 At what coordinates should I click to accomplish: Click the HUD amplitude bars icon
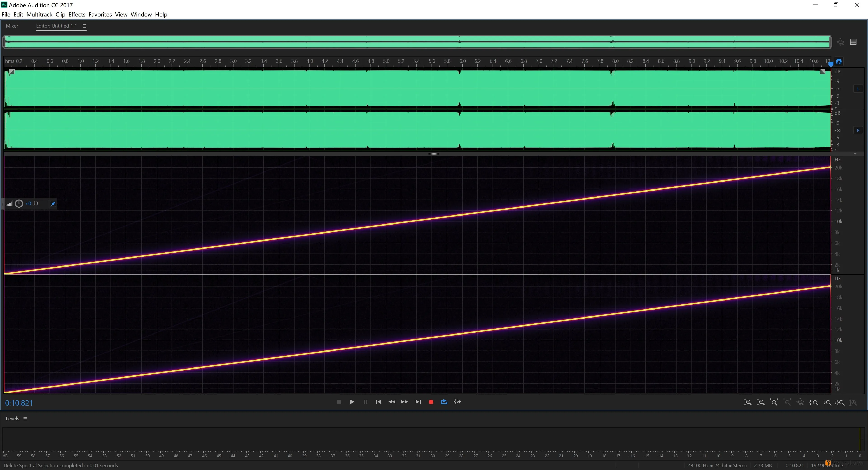tap(9, 204)
